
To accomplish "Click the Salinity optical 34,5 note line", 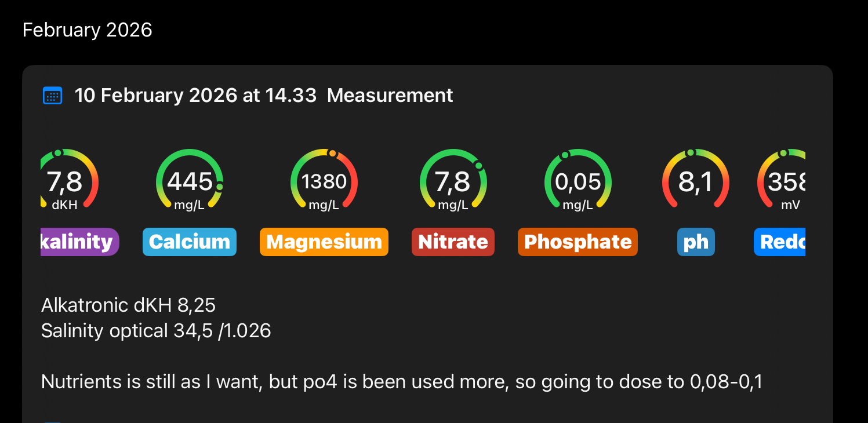I will click(156, 330).
